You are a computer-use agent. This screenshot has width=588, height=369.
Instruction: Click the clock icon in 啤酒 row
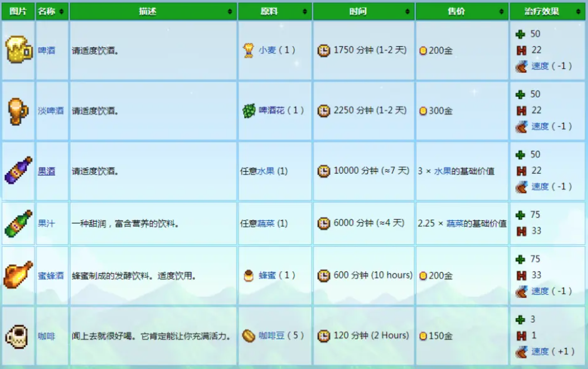tap(324, 50)
